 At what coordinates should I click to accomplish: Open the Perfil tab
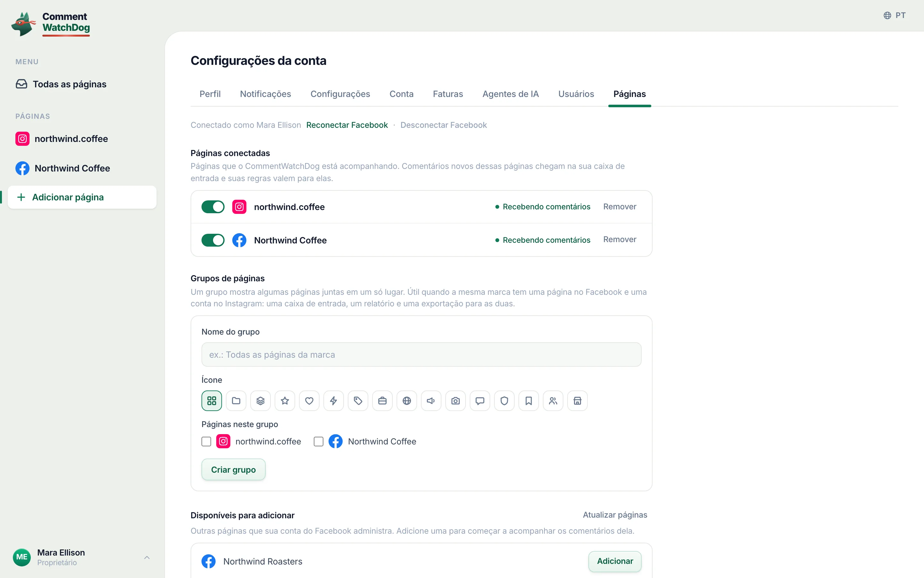pyautogui.click(x=210, y=94)
